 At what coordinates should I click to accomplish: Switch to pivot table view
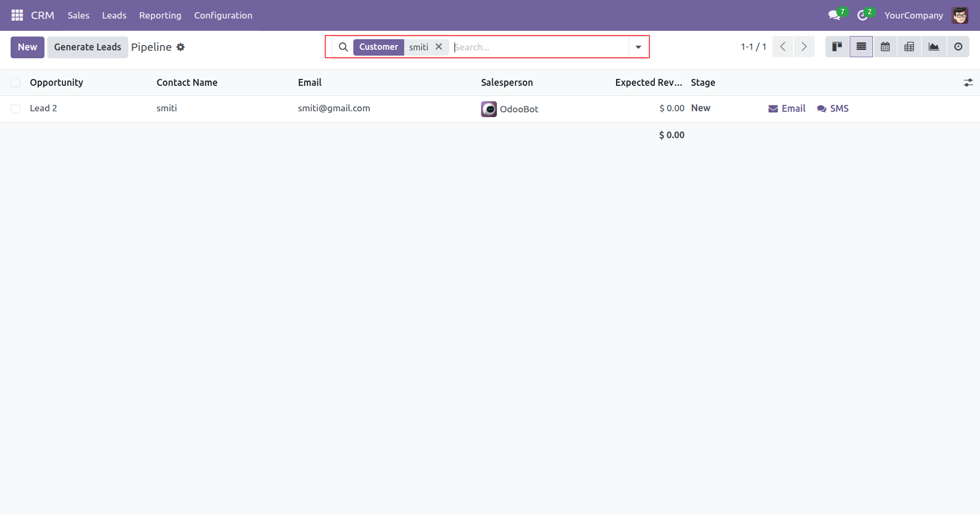tap(909, 47)
